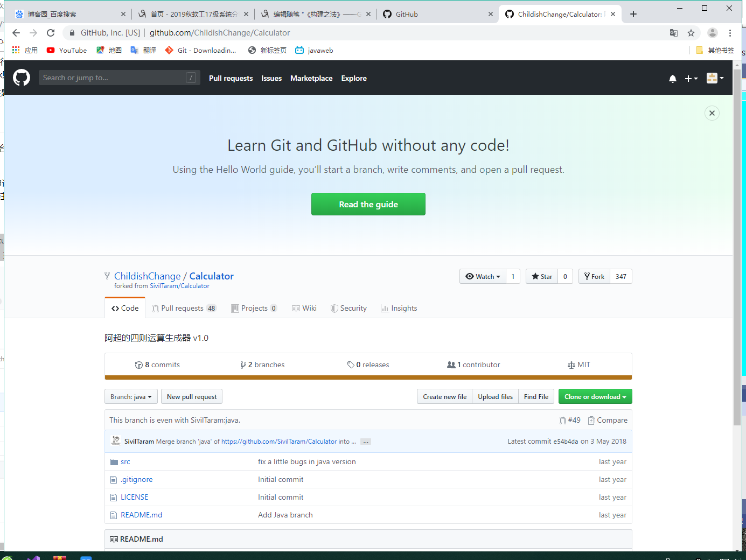Open the plus create-new dropdown in header
The image size is (746, 560).
(x=691, y=79)
